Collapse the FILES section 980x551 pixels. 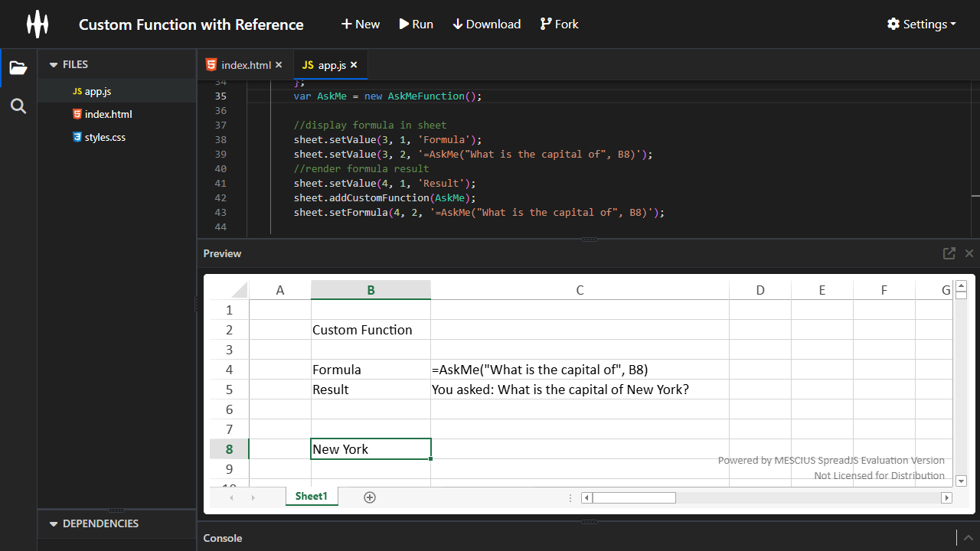(52, 64)
